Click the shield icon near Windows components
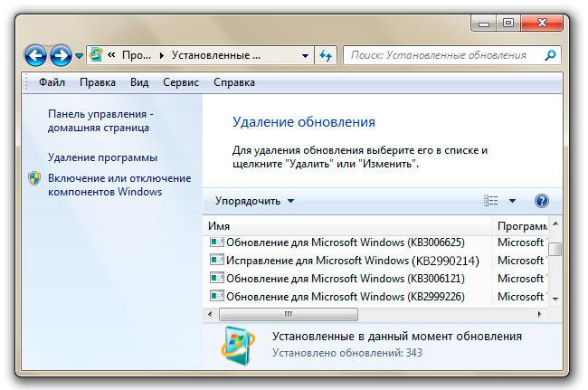The width and height of the screenshot is (588, 390). click(34, 179)
